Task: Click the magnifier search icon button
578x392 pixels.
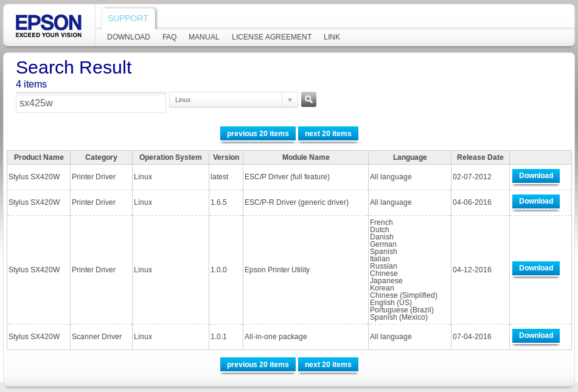Action: pos(308,100)
